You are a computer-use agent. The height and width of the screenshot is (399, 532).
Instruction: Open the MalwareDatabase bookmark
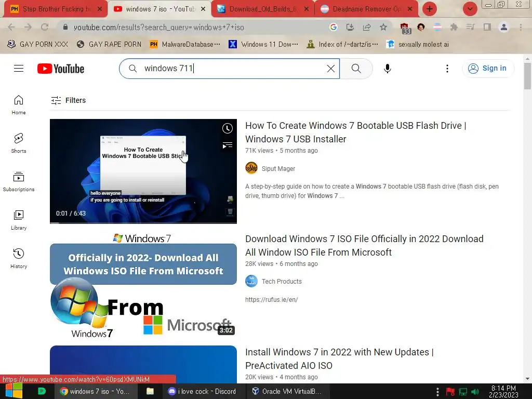point(185,44)
